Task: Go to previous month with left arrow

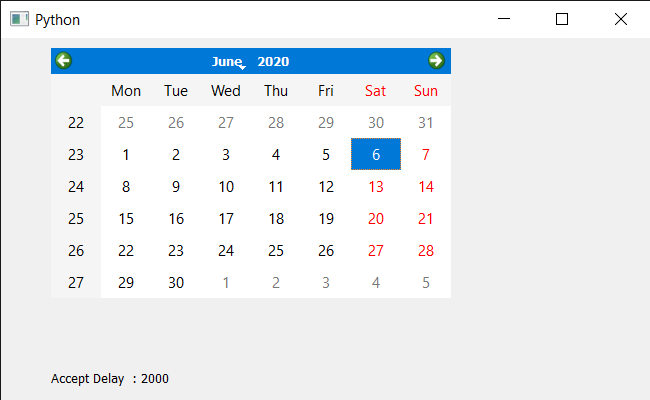Action: 64,61
